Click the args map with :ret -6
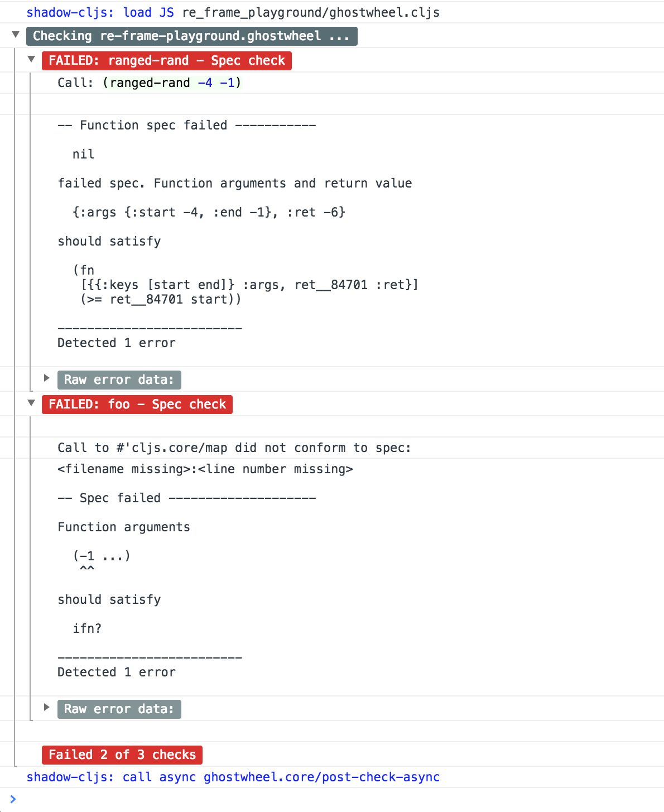This screenshot has height=812, width=664. (209, 212)
